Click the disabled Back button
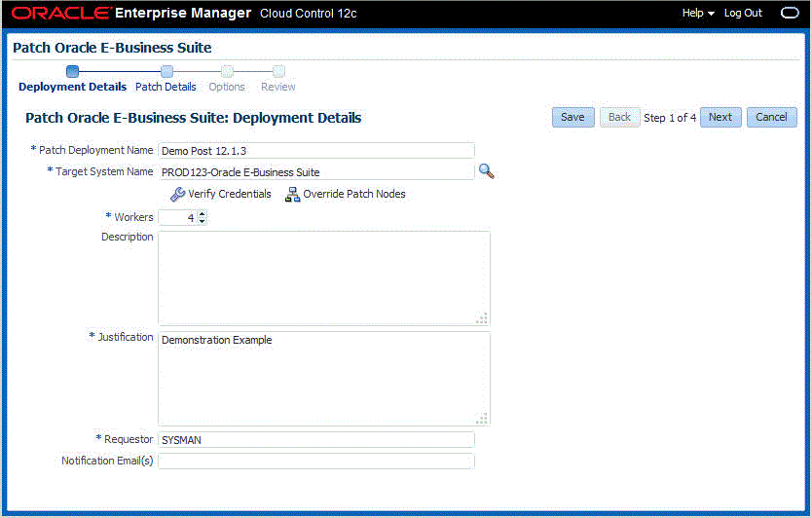The height and width of the screenshot is (518, 812). 619,118
